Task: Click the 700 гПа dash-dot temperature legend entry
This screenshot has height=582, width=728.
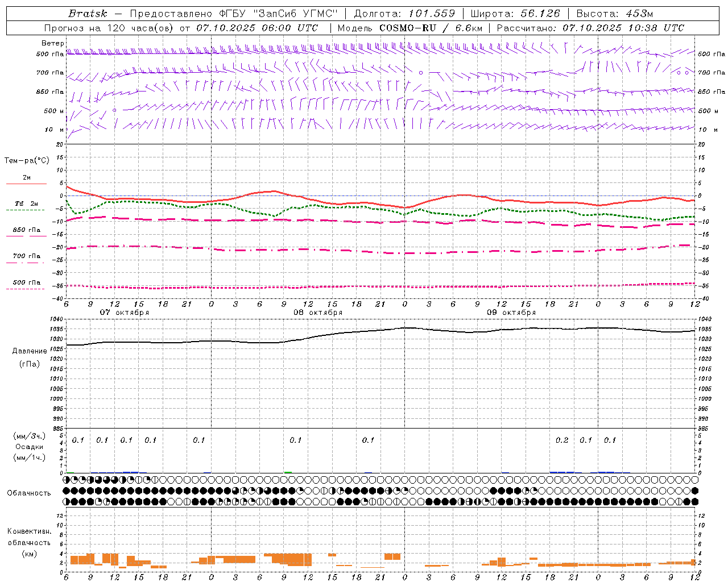Action: click(x=26, y=257)
